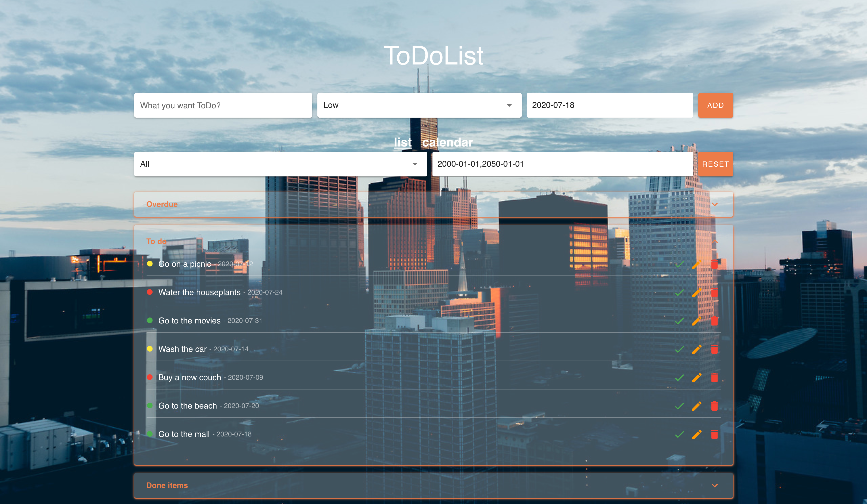Edit the Water the houseplants task

(x=697, y=292)
